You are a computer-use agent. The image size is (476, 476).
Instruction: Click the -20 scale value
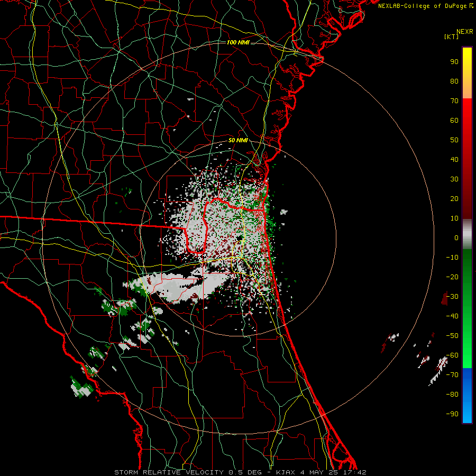point(452,277)
